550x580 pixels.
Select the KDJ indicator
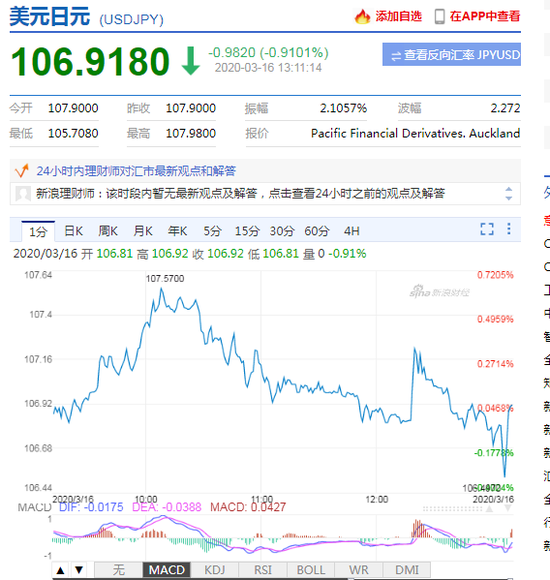pyautogui.click(x=215, y=570)
